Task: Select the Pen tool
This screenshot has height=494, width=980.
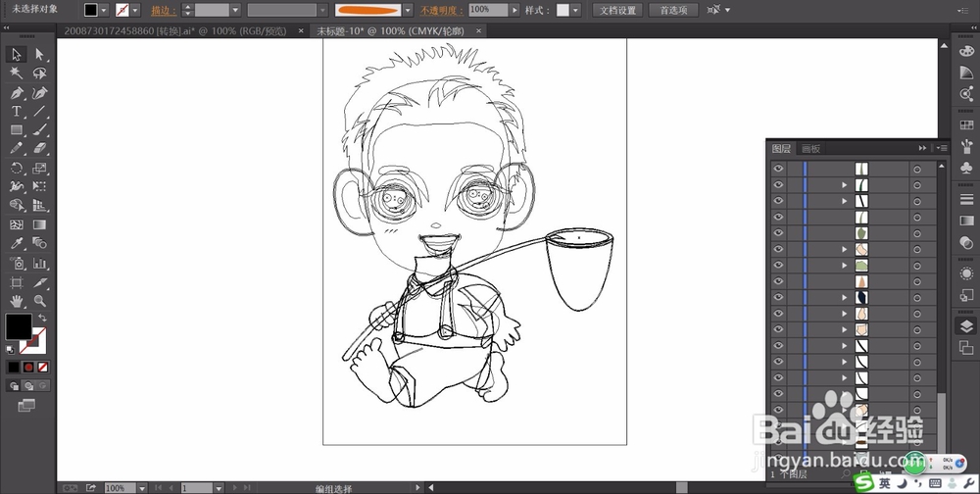Action: [x=17, y=92]
